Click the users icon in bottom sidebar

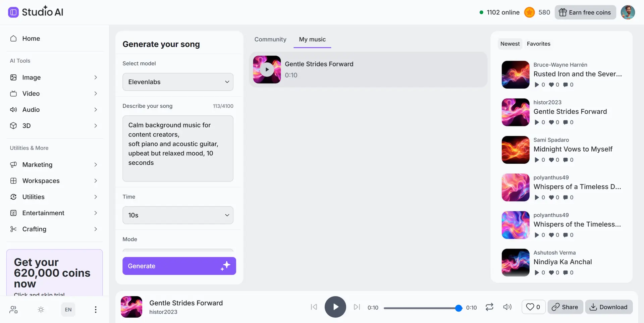pyautogui.click(x=13, y=310)
